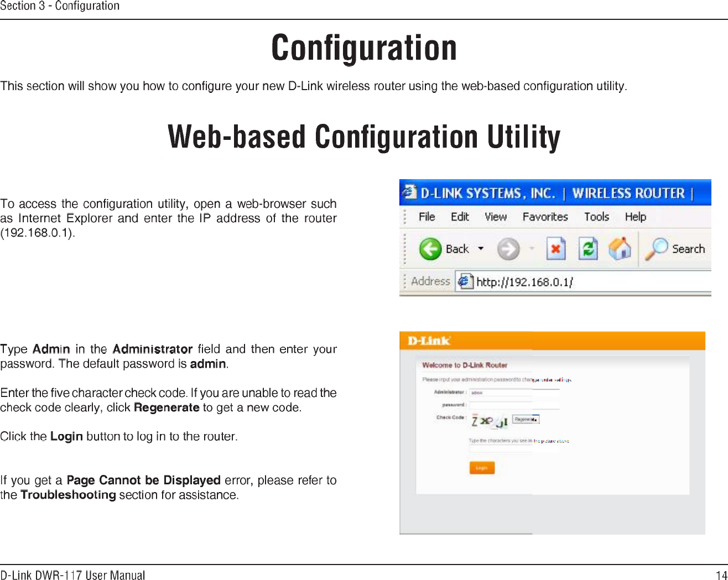Viewport: 728px width, 580px height.
Task: Click the Search magnifier icon
Action: coord(657,249)
